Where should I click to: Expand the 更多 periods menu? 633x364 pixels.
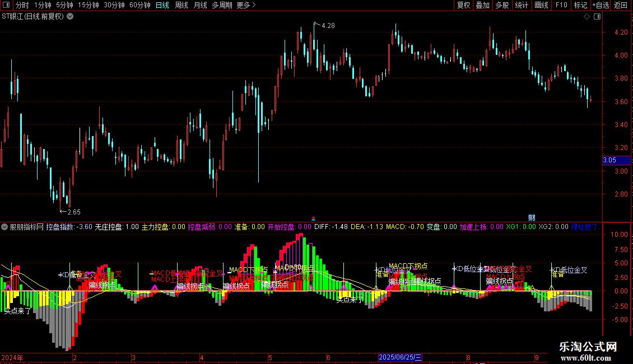point(246,5)
